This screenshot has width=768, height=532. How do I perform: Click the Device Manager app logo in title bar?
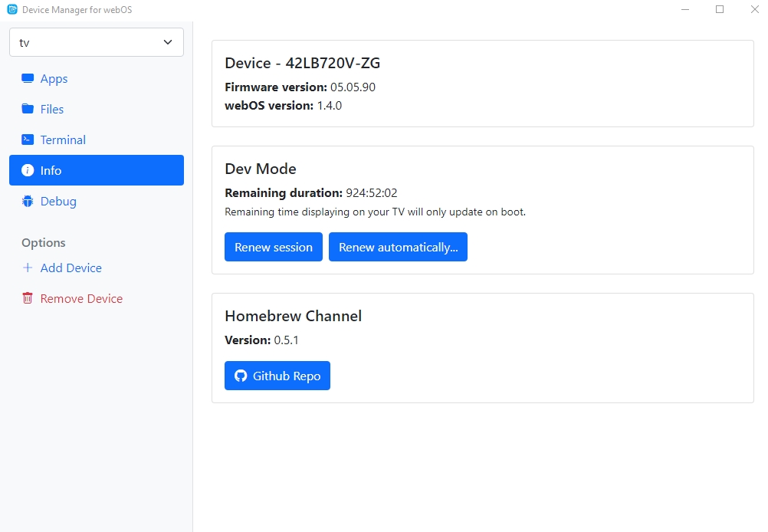tap(11, 9)
